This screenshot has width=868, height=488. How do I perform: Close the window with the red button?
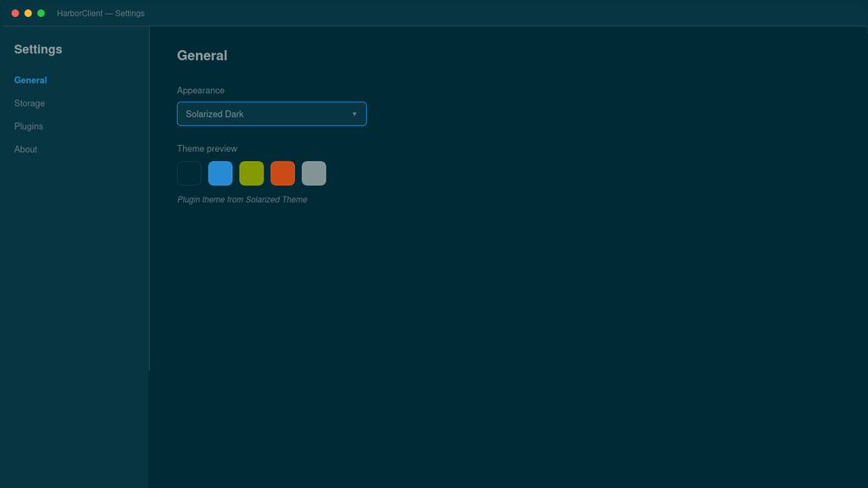click(x=15, y=14)
